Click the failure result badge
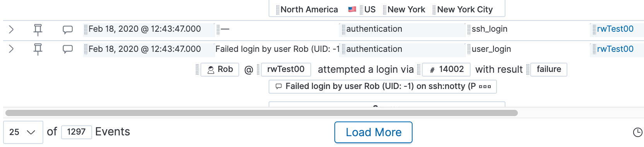Image resolution: width=644 pixels, height=147 pixels. (x=549, y=70)
